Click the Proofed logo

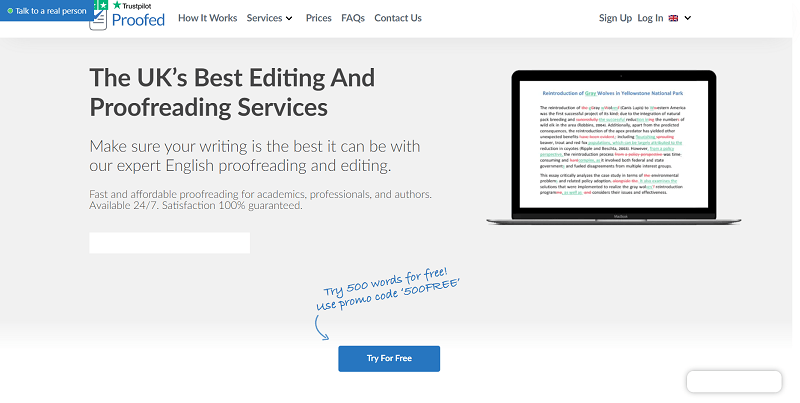(x=138, y=20)
